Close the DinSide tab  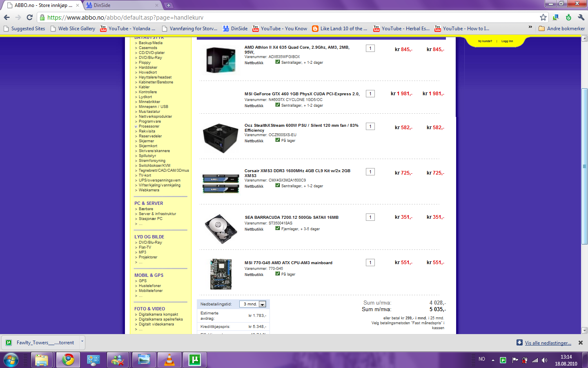click(x=157, y=5)
